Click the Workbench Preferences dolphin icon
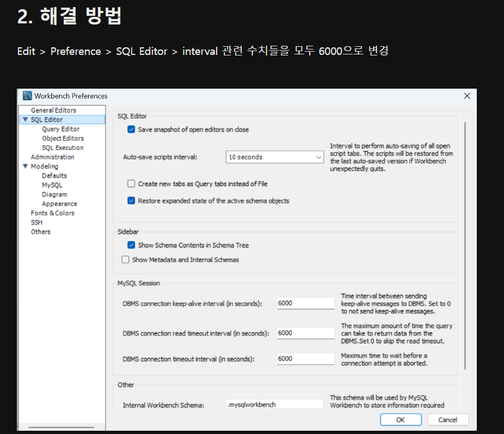The image size is (504, 434). pyautogui.click(x=28, y=96)
